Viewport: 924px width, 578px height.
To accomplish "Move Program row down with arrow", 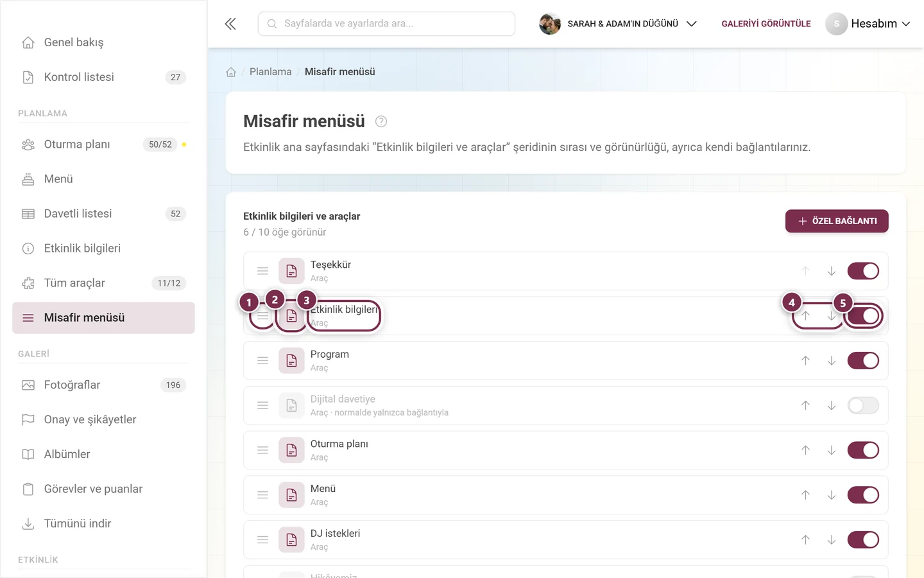I will 832,361.
